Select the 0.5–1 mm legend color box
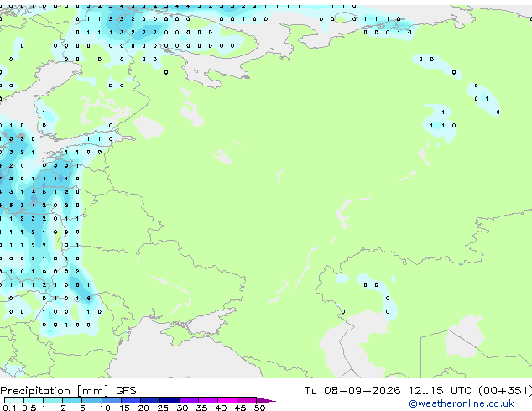The height and width of the screenshot is (411, 532). (34, 400)
